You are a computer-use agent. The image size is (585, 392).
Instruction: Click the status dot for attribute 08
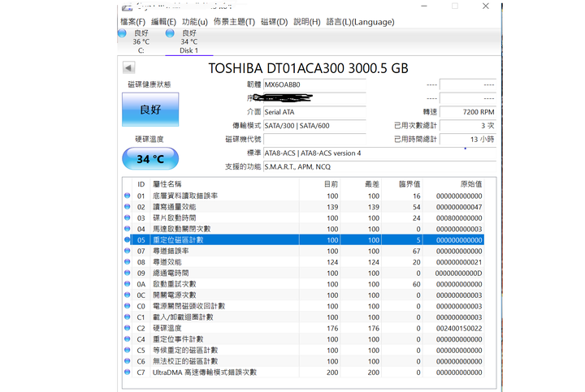point(128,261)
